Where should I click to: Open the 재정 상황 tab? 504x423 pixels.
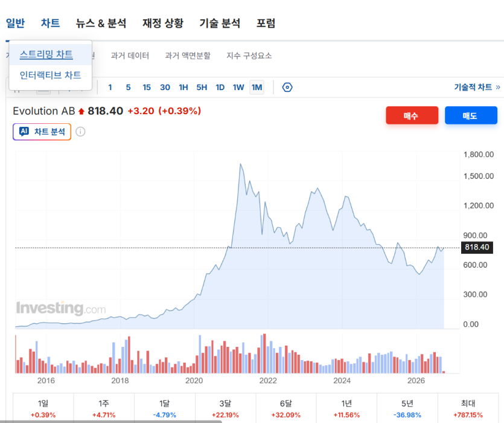tap(163, 23)
